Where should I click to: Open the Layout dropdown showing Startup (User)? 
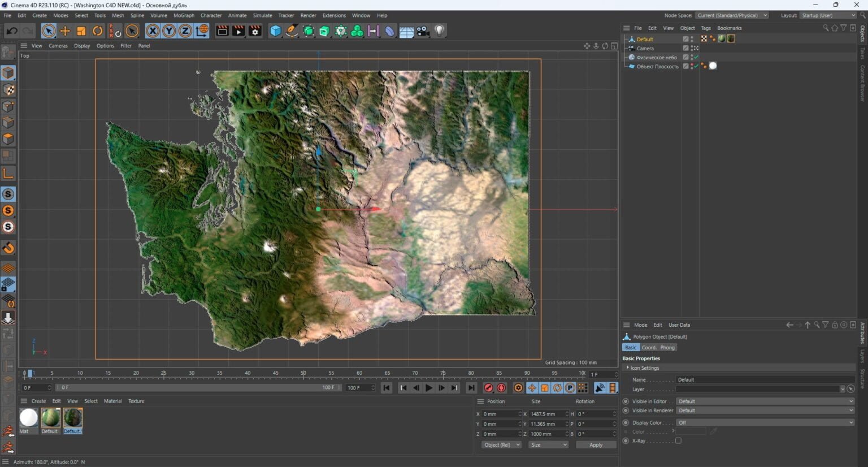pyautogui.click(x=828, y=15)
